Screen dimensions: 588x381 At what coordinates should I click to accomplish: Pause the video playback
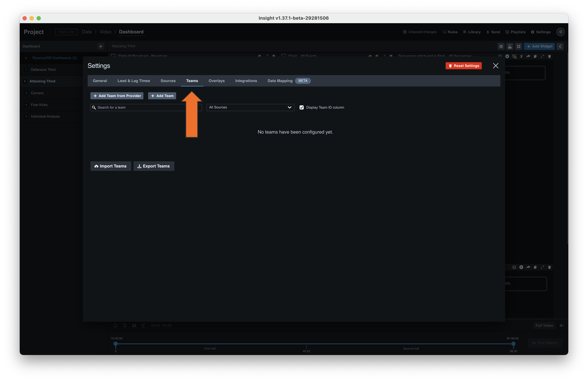134,325
